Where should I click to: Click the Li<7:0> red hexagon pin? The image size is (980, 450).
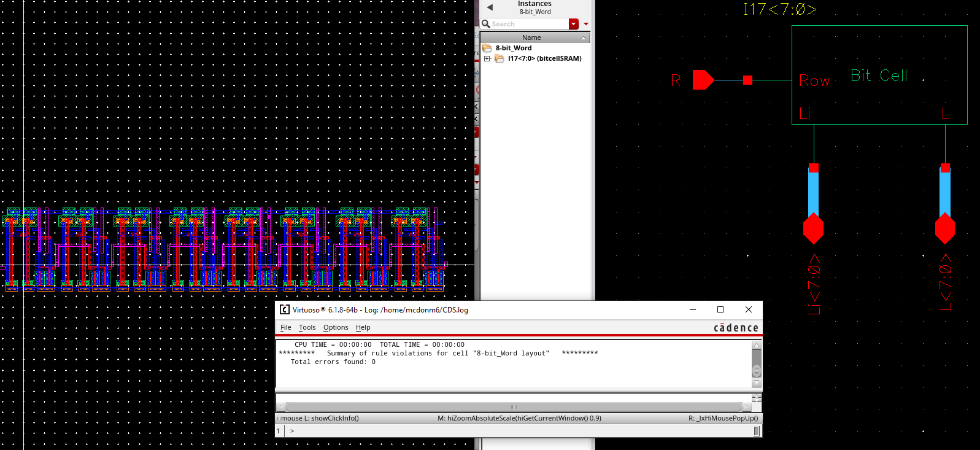(813, 229)
